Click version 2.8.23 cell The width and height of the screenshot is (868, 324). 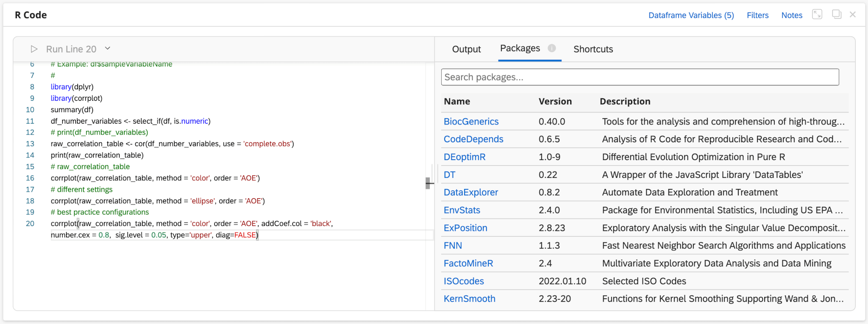(552, 228)
